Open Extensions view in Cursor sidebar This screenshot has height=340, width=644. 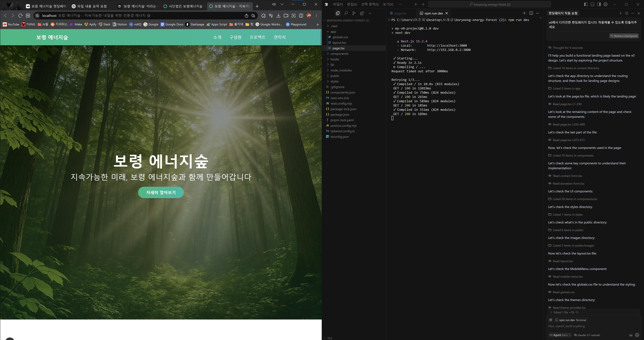(362, 13)
